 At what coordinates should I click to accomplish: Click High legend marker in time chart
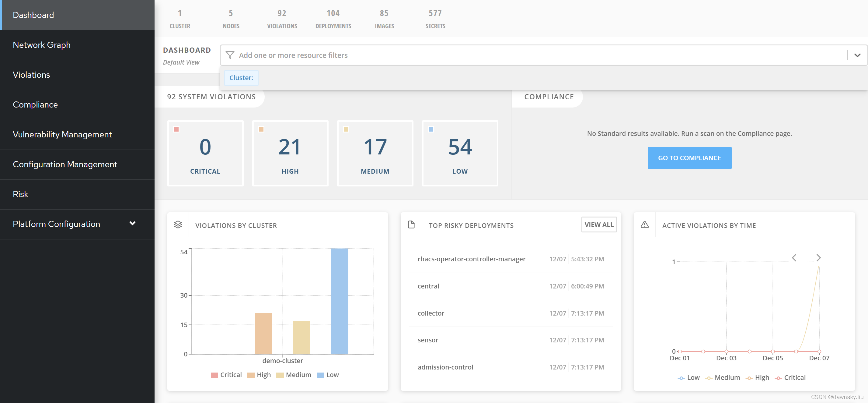click(x=749, y=378)
